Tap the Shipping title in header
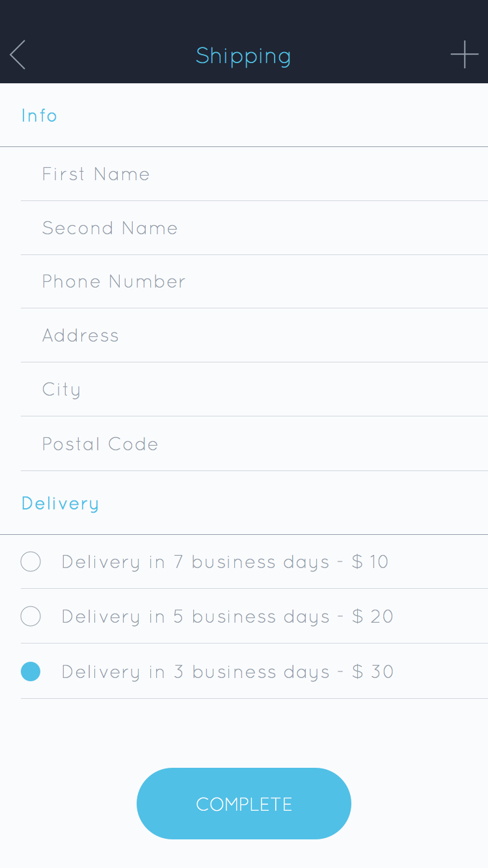Screen dimensions: 488x868 point(243,56)
